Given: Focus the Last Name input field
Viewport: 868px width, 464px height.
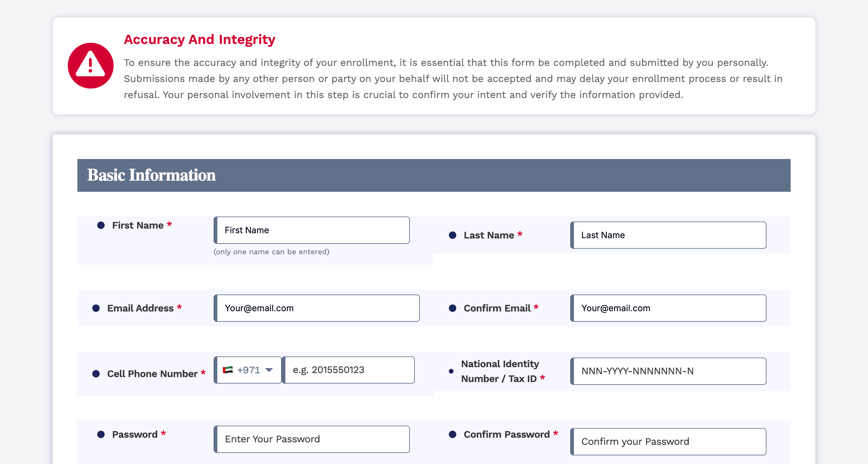Looking at the screenshot, I should tap(668, 235).
